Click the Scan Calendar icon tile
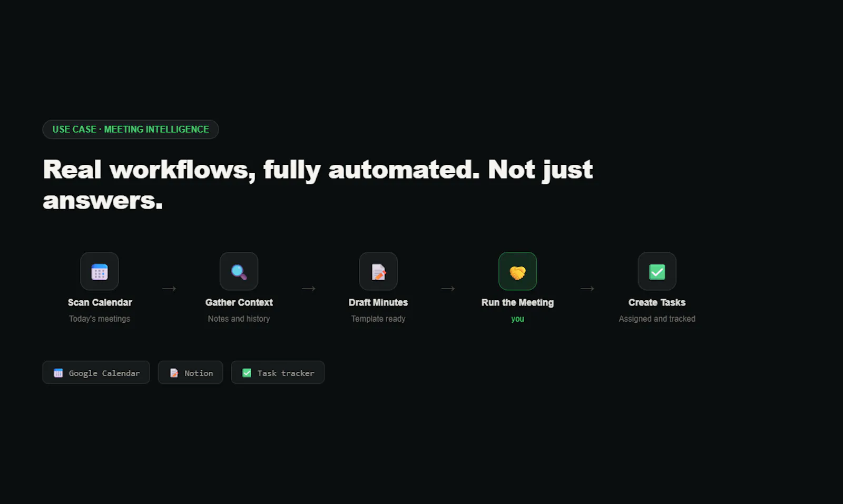The width and height of the screenshot is (843, 504). click(100, 271)
